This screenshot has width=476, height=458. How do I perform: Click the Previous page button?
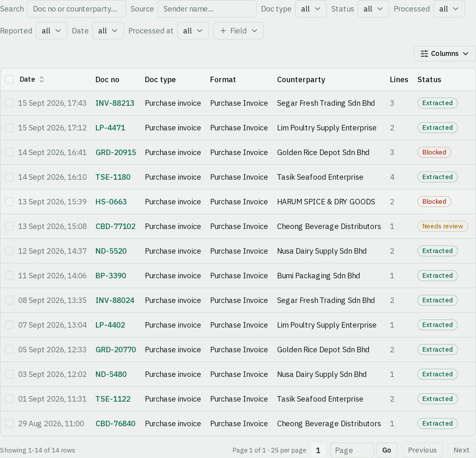tap(422, 450)
